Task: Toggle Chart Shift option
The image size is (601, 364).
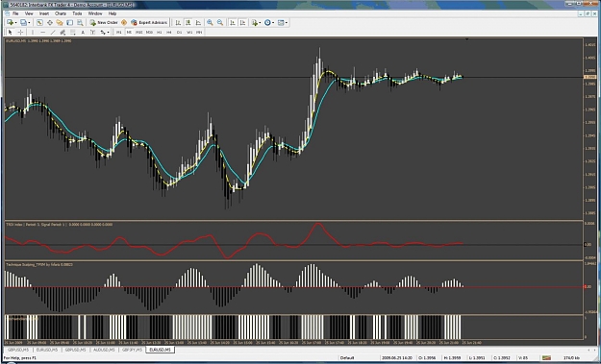Action: 242,23
